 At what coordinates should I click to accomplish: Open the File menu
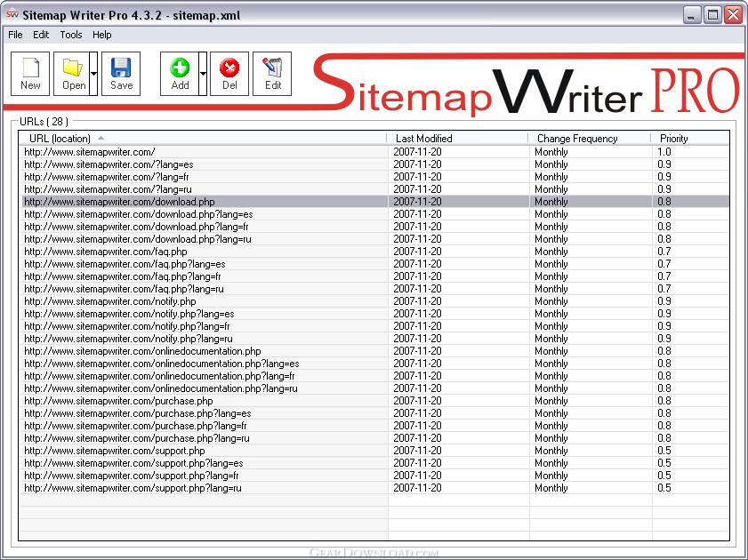coord(15,35)
